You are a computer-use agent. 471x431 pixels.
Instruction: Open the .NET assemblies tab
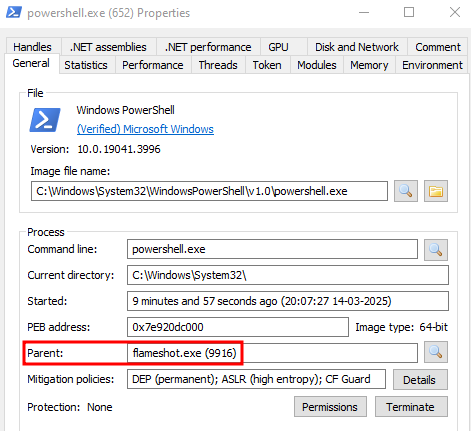[108, 47]
